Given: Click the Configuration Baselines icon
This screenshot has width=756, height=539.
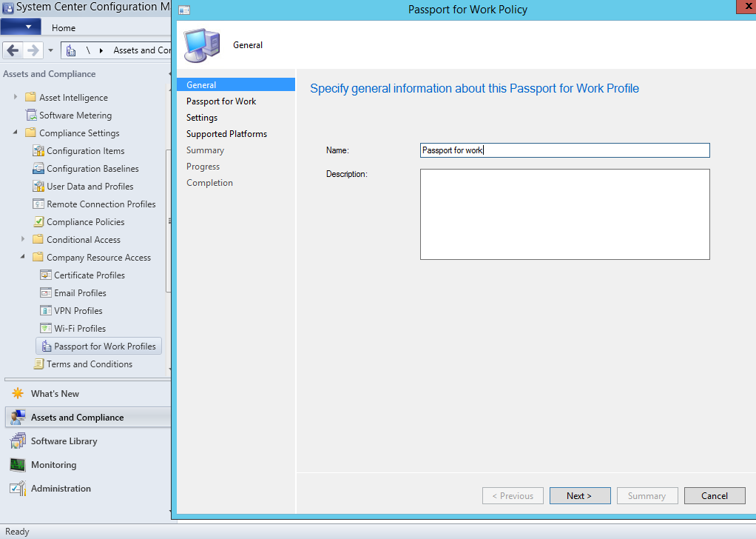Looking at the screenshot, I should coord(38,168).
